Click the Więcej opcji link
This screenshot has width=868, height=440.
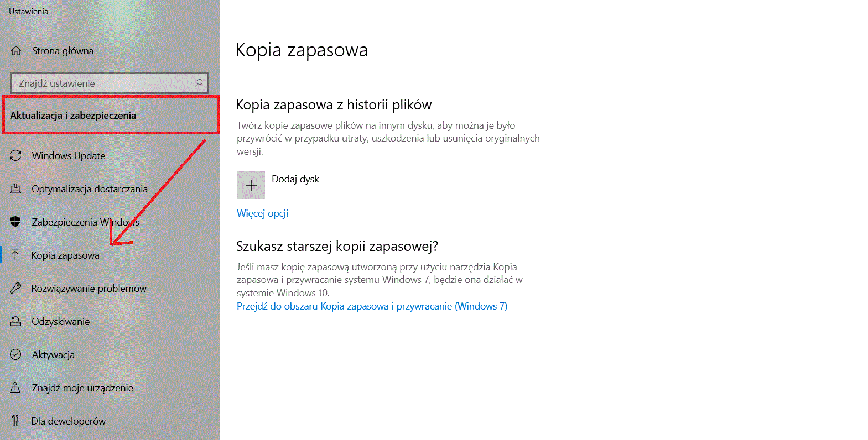262,213
